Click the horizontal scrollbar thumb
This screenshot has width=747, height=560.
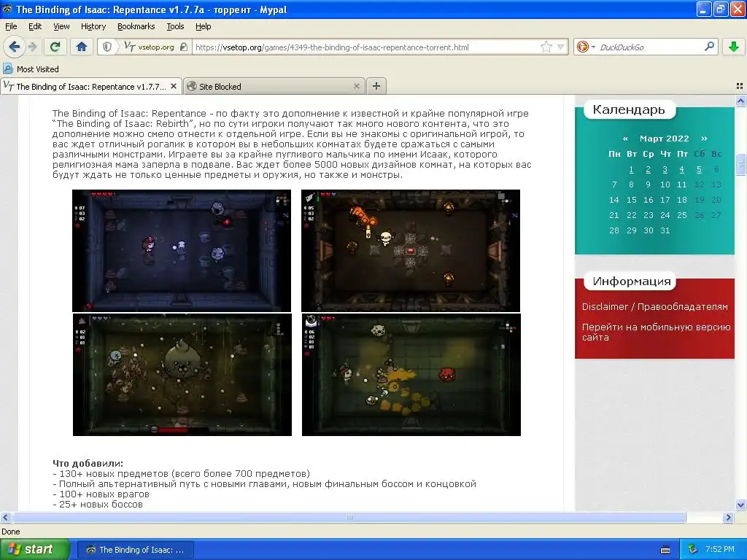(349, 517)
